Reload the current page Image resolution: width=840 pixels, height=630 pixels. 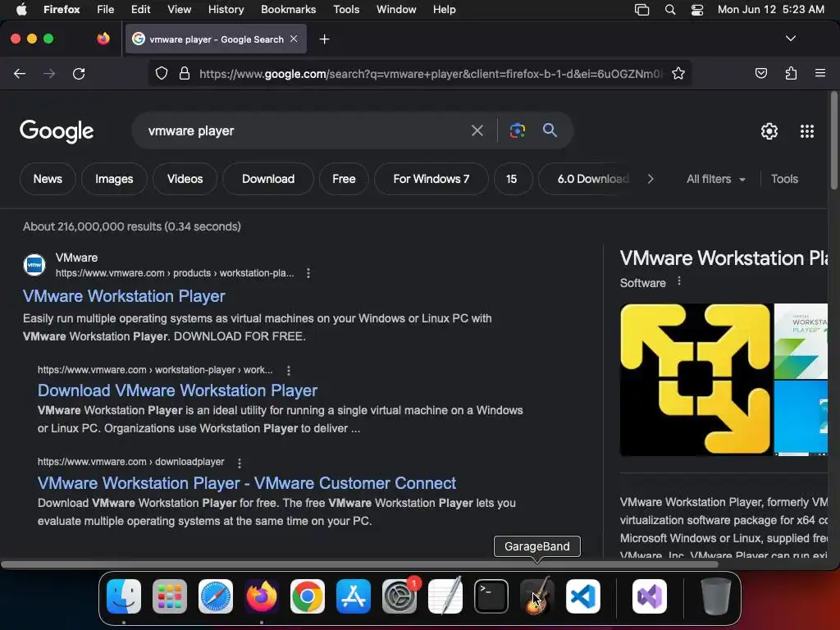click(x=79, y=73)
